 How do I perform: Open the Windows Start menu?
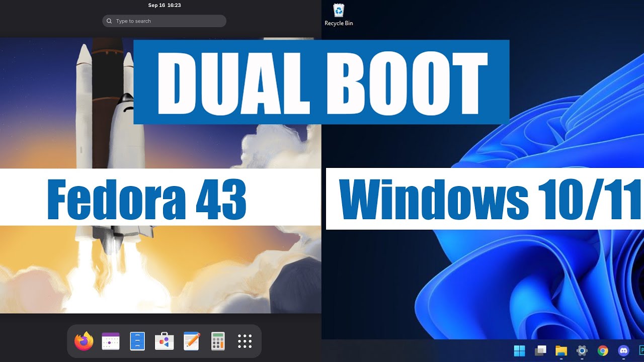(519, 350)
